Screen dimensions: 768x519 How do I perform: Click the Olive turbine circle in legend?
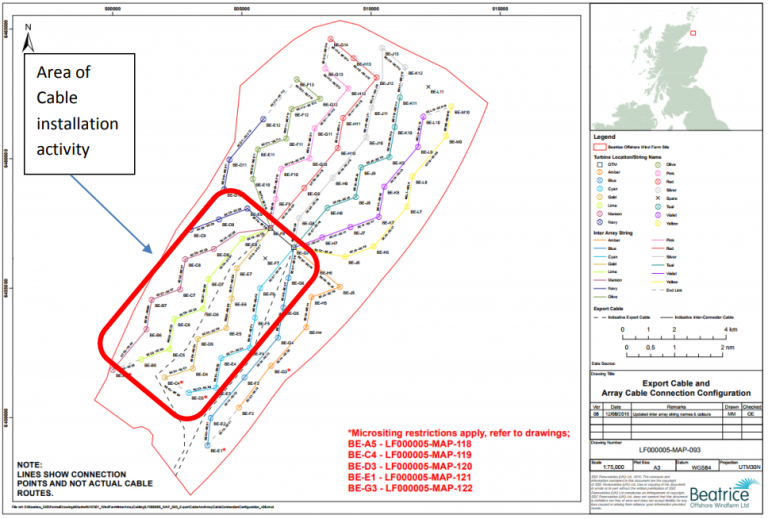(x=658, y=164)
